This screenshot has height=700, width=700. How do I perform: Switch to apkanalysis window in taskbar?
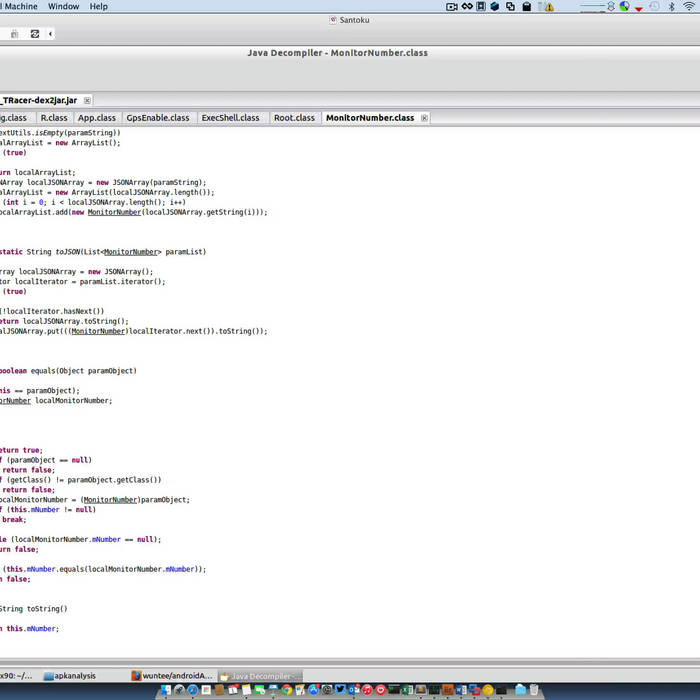click(x=75, y=676)
